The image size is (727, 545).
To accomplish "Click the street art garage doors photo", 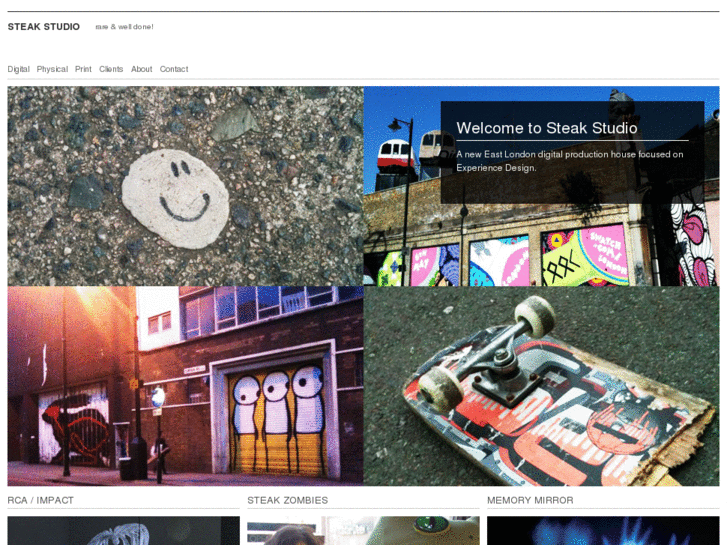I will pyautogui.click(x=185, y=386).
